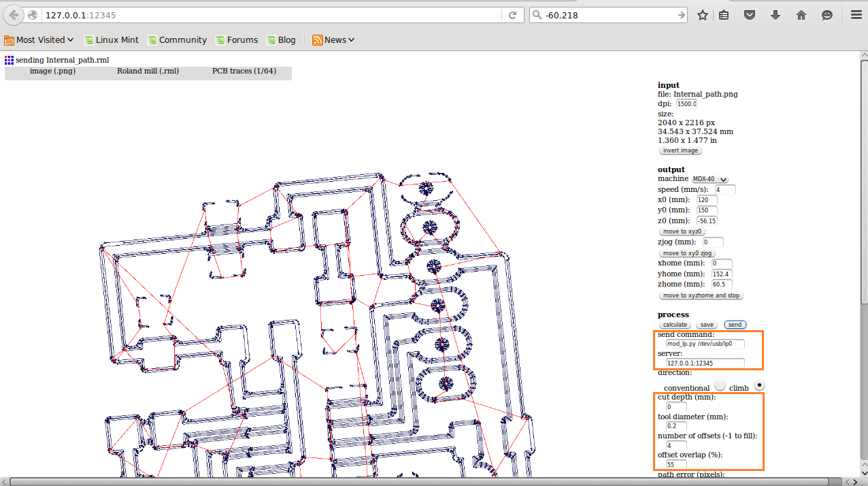Click the browser search box
This screenshot has width=868, height=486.
[609, 15]
